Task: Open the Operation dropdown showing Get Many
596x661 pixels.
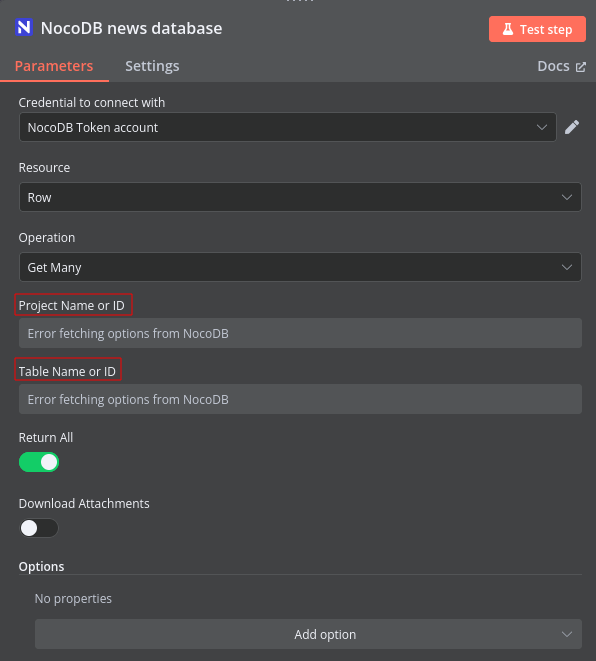Action: (300, 267)
